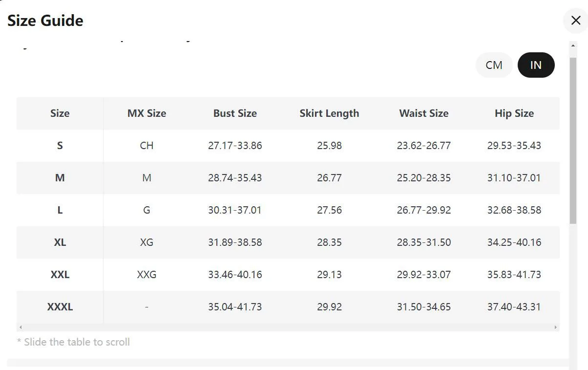Click hip value 35.83-41.73 for XXL
Viewport: 588px width, 370px height.
514,275
